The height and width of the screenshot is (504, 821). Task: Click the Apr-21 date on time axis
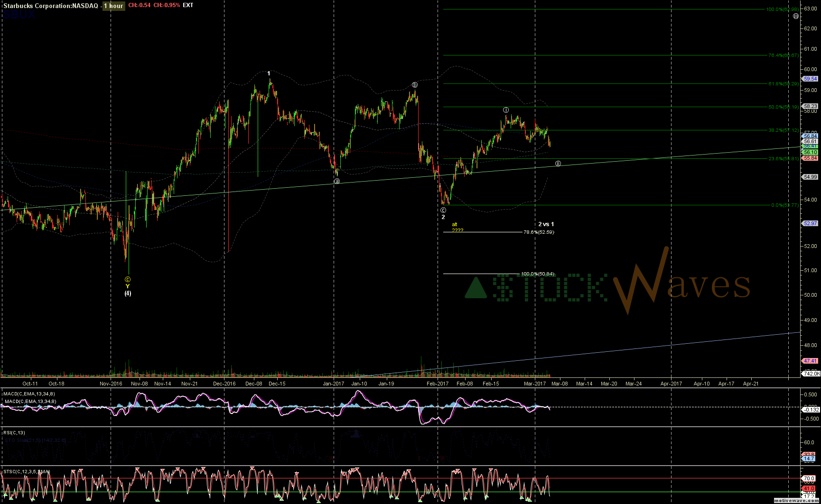tap(751, 384)
